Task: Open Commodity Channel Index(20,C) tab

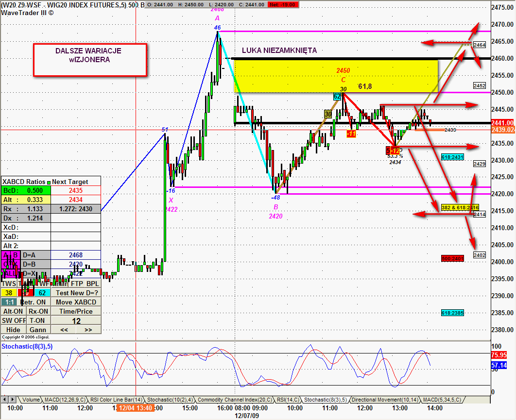Action: pos(235,400)
